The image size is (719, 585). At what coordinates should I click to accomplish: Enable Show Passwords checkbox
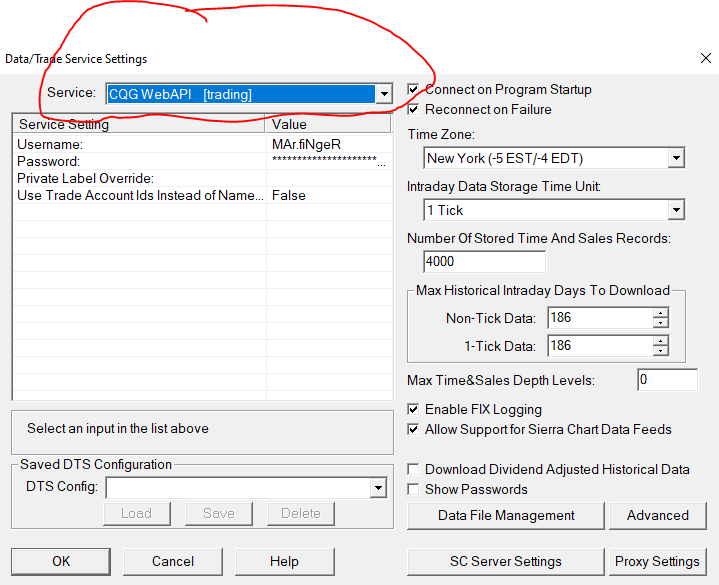(413, 490)
